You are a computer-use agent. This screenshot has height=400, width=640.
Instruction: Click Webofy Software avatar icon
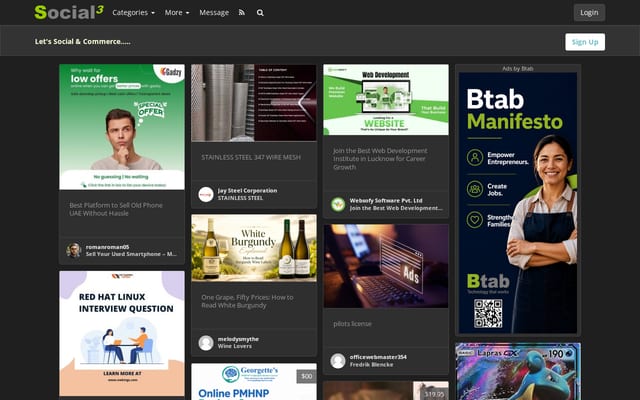click(x=338, y=204)
